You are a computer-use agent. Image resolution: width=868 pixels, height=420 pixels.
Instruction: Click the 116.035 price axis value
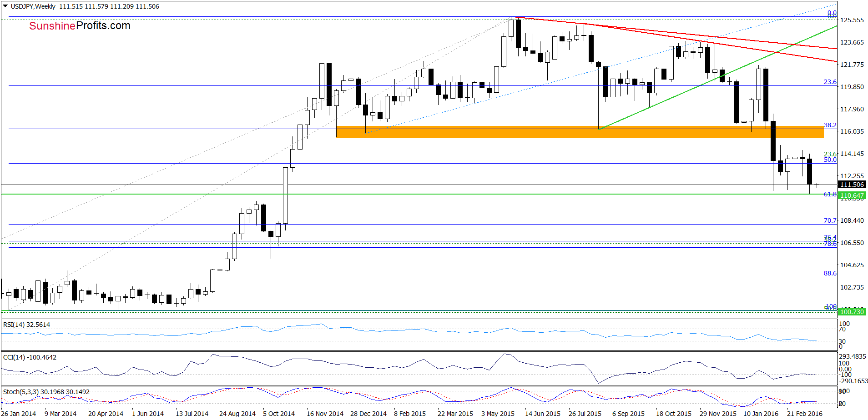(x=852, y=131)
